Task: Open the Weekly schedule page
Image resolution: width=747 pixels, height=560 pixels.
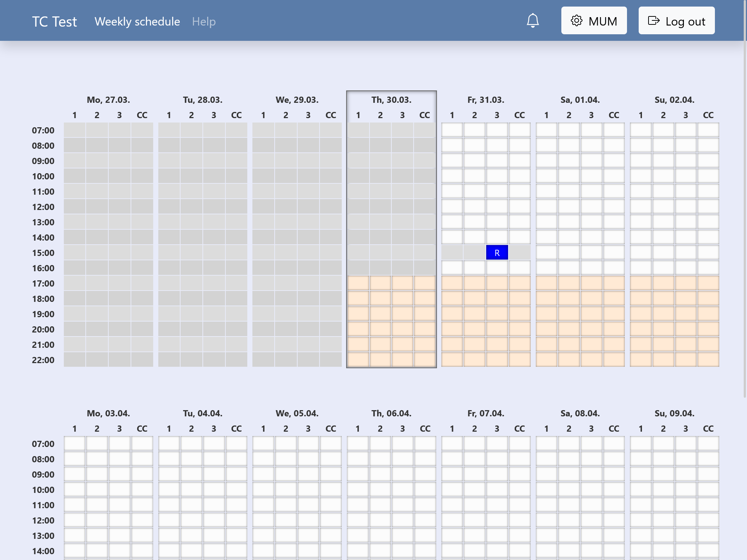Action: point(137,22)
